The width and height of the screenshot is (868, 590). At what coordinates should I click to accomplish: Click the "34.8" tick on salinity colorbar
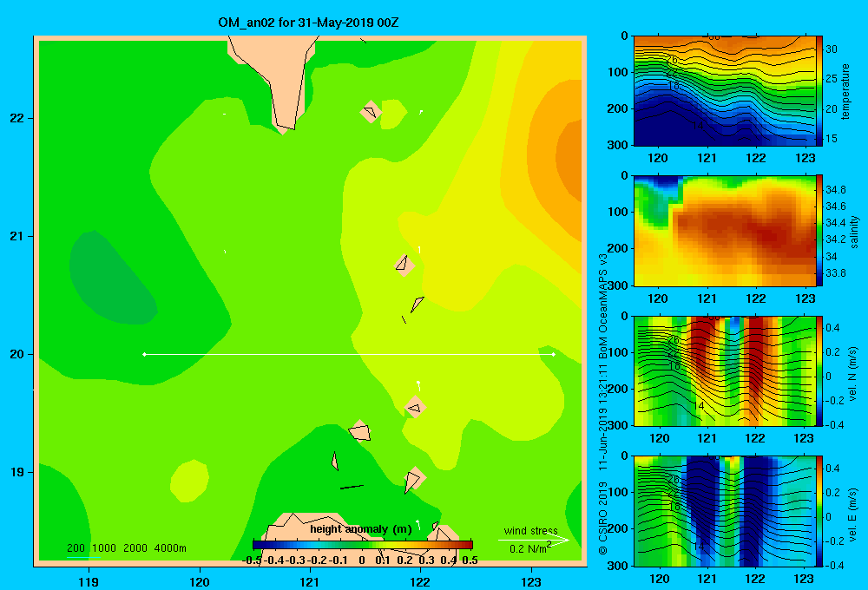836,190
